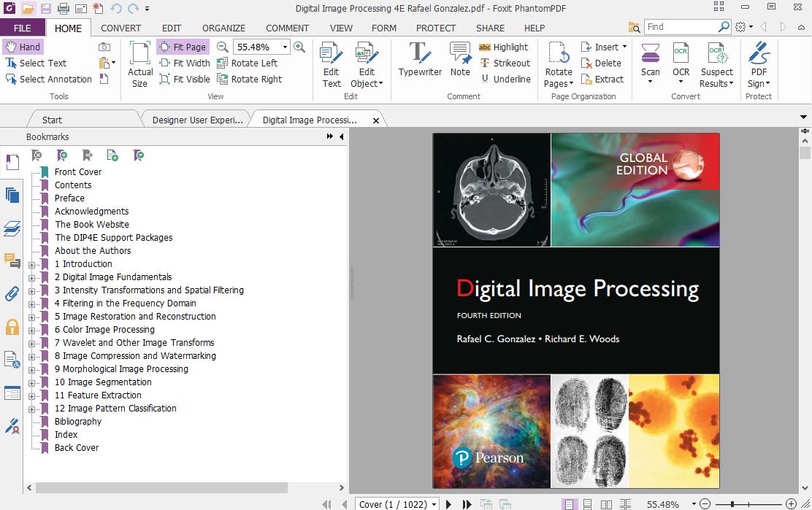Image resolution: width=812 pixels, height=510 pixels.
Task: Select the Typewriter tool
Action: click(x=420, y=60)
